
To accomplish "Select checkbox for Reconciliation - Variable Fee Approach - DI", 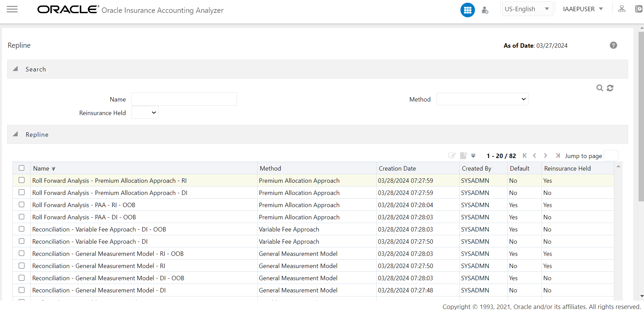I will click(22, 241).
